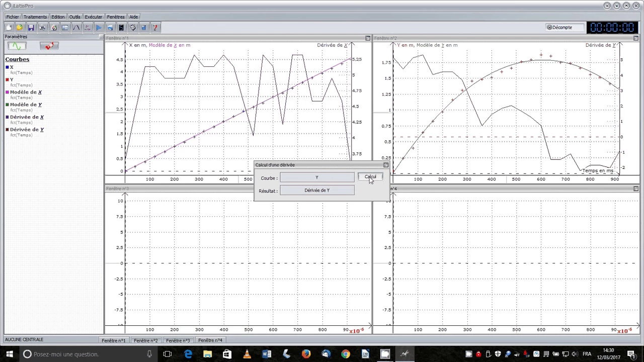Maximize Fenêtre n°4 graph pane
The width and height of the screenshot is (644, 362).
(636, 189)
